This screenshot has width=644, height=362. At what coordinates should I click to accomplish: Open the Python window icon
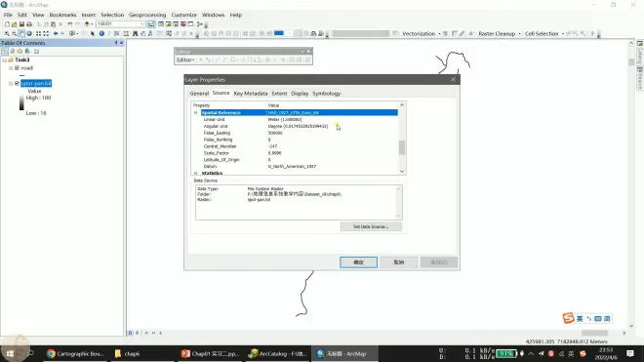click(x=190, y=24)
